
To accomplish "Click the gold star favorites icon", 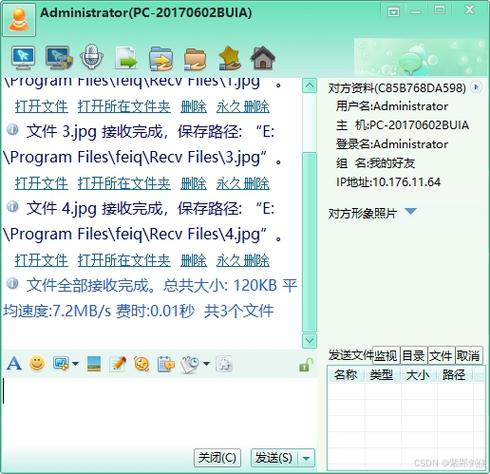I will tap(230, 58).
